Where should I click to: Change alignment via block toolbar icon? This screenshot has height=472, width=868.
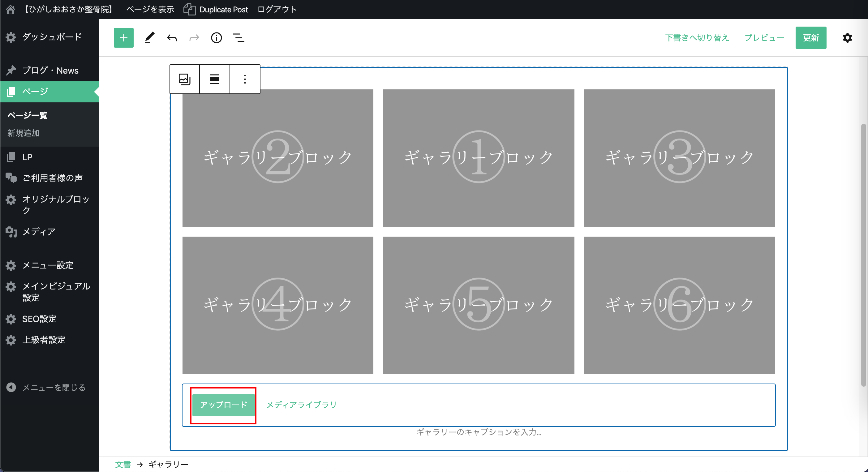pos(215,79)
